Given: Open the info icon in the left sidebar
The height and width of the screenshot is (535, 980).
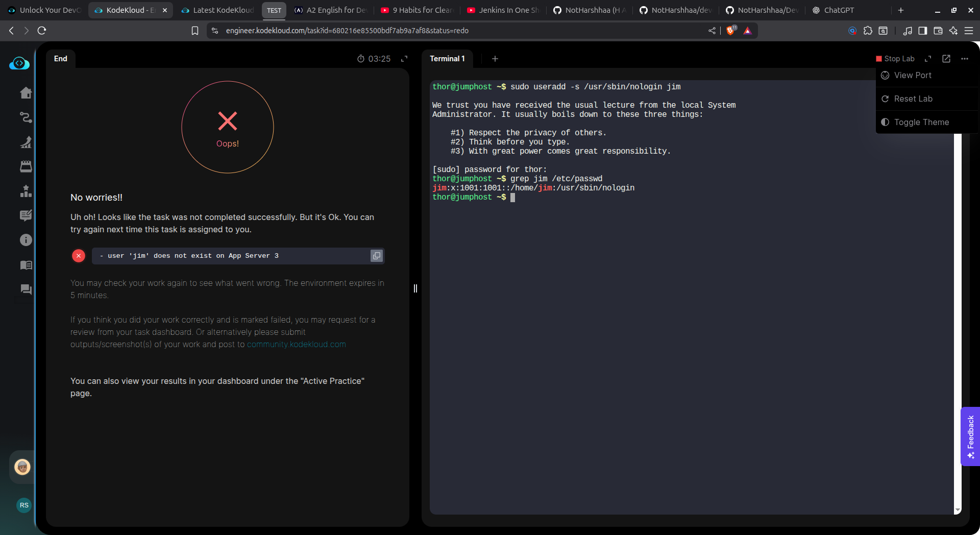Looking at the screenshot, I should pyautogui.click(x=26, y=240).
